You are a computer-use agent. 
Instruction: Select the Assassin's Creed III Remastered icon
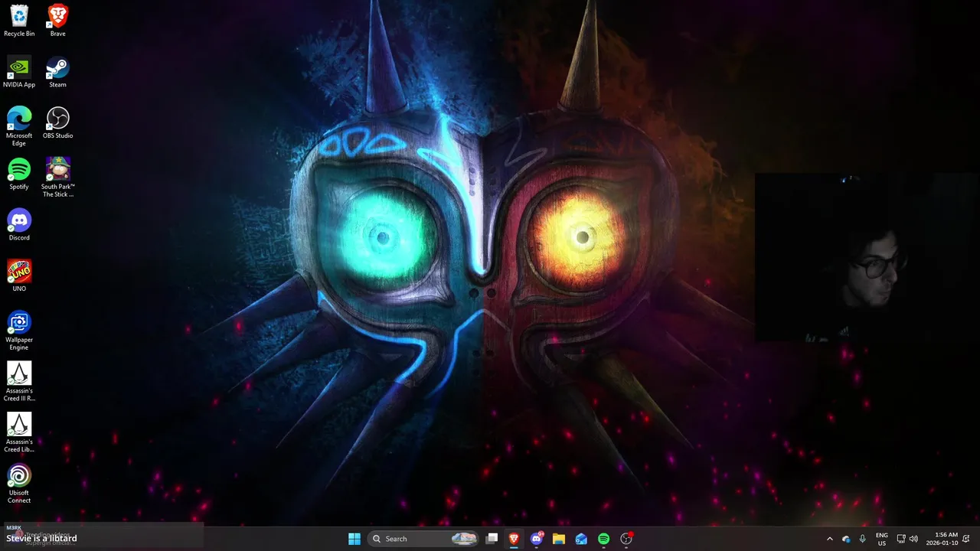[19, 381]
